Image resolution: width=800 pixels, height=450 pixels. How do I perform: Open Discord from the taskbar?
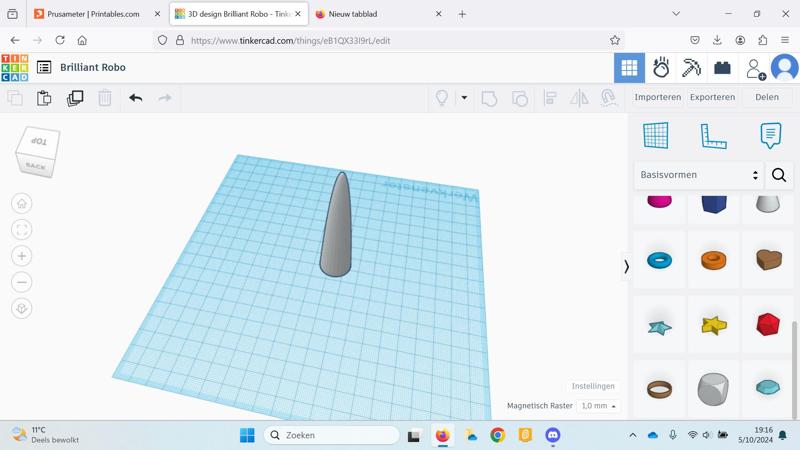(553, 435)
